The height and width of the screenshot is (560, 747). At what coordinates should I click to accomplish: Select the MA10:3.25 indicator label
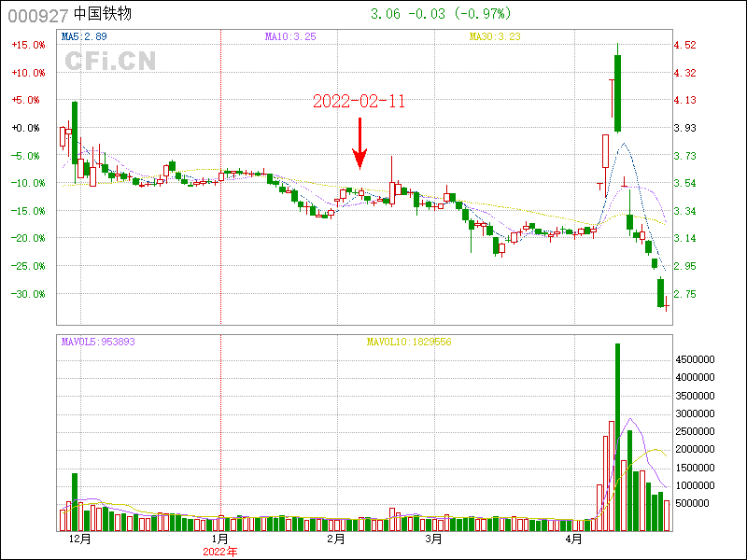(x=290, y=36)
